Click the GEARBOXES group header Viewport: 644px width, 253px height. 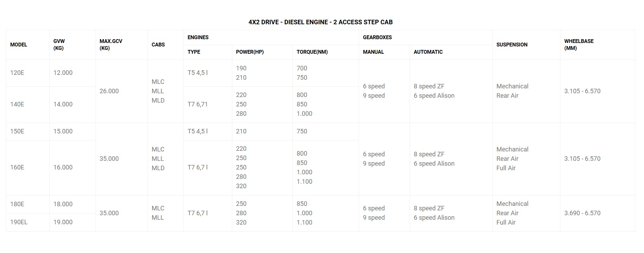[x=377, y=37]
